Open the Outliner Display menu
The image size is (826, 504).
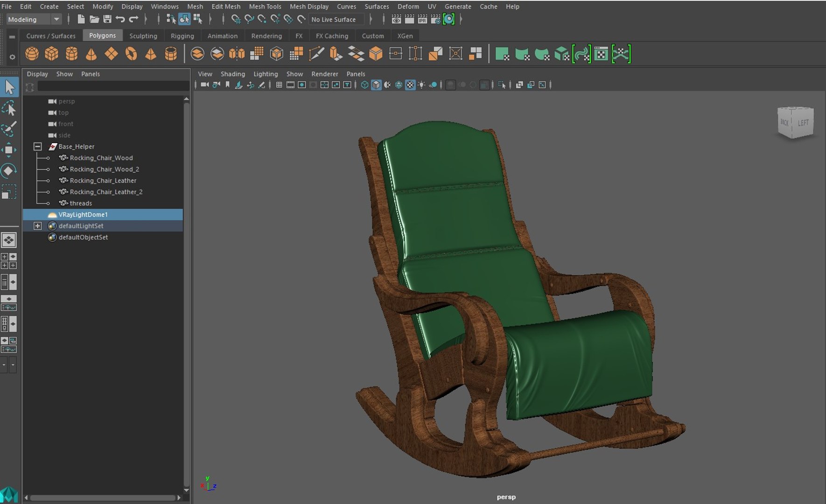point(37,74)
